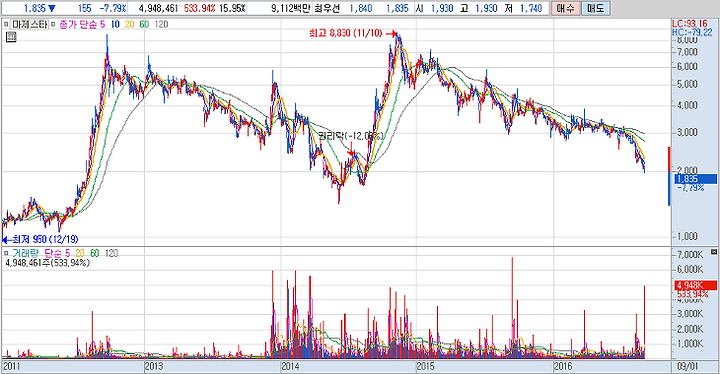Click the 4,948,461주(533.94%) volume readout

coord(47,263)
